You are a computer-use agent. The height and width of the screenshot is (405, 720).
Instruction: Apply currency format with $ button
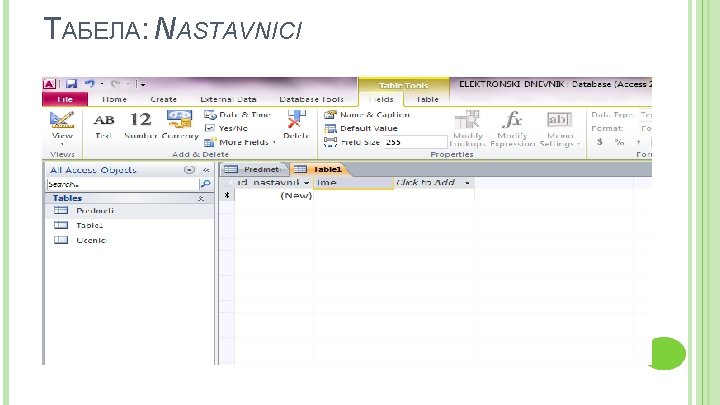600,142
